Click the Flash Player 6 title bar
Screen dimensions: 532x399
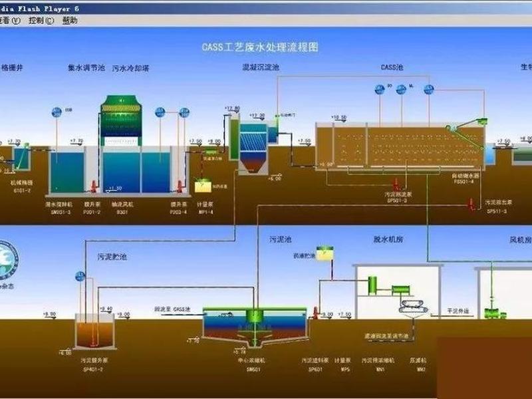(266, 9)
